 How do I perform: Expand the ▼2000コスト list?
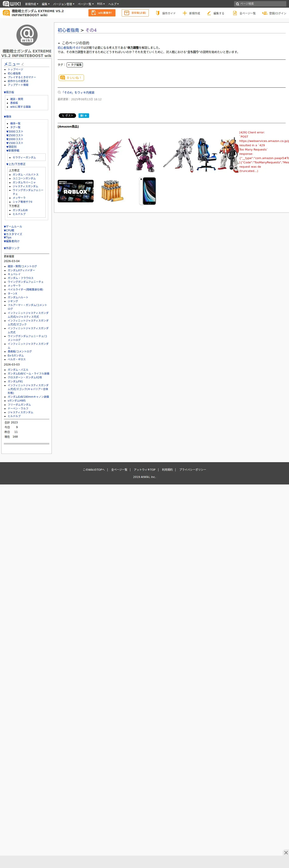tap(15, 139)
